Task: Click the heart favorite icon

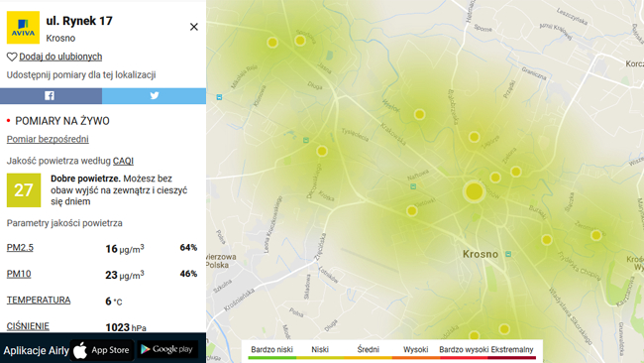Action: (12, 57)
